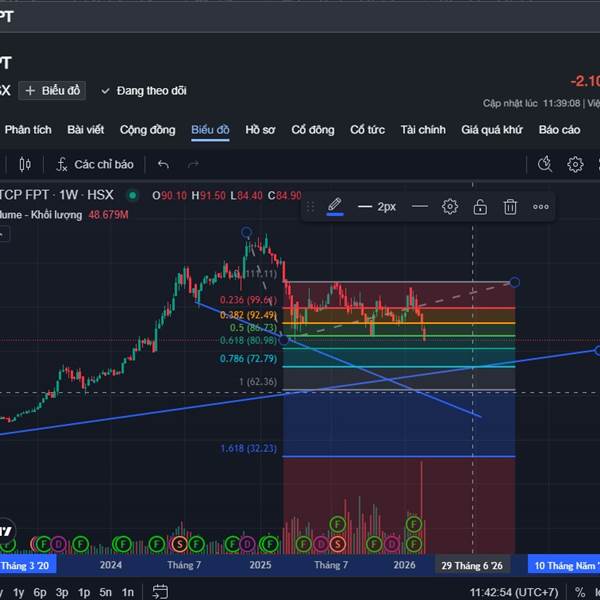Click the CTCP FPT · 1W · HSX title
This screenshot has height=600, width=600.
click(57, 195)
